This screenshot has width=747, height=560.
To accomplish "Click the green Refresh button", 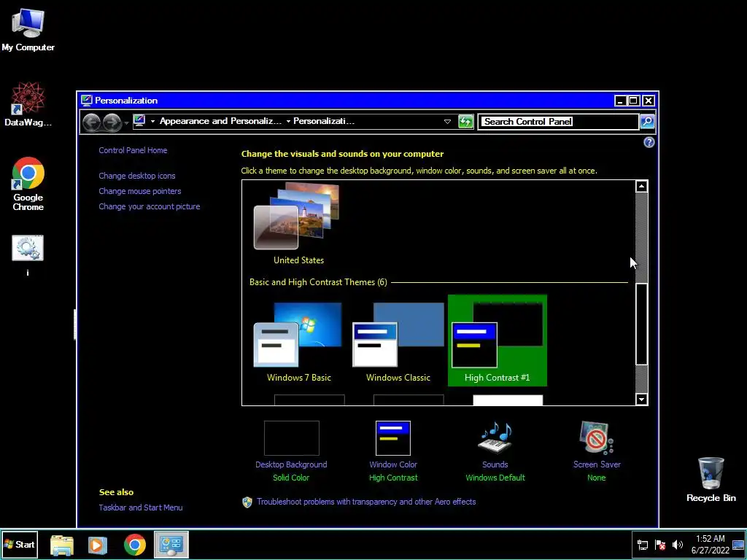I will [465, 122].
